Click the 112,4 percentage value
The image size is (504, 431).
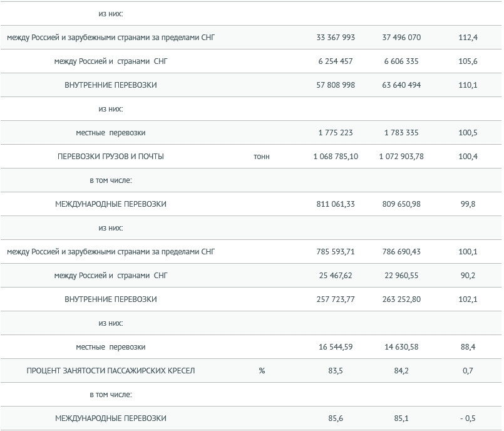click(468, 38)
